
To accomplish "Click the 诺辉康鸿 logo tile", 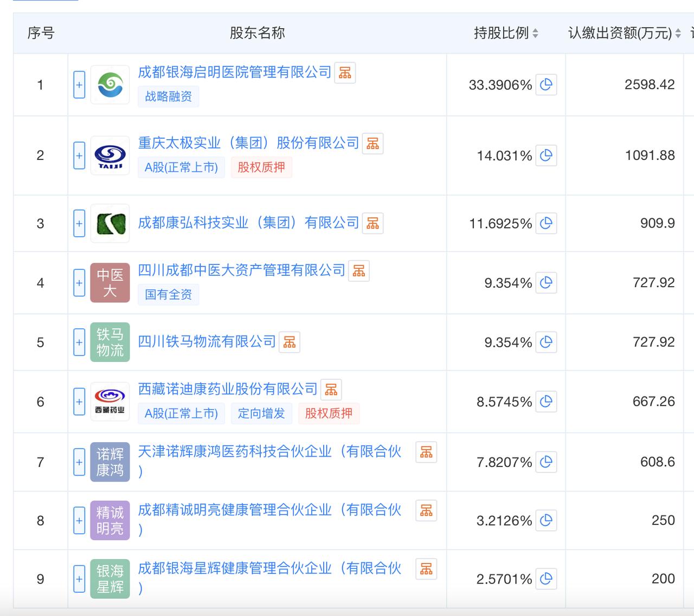I will tap(110, 462).
